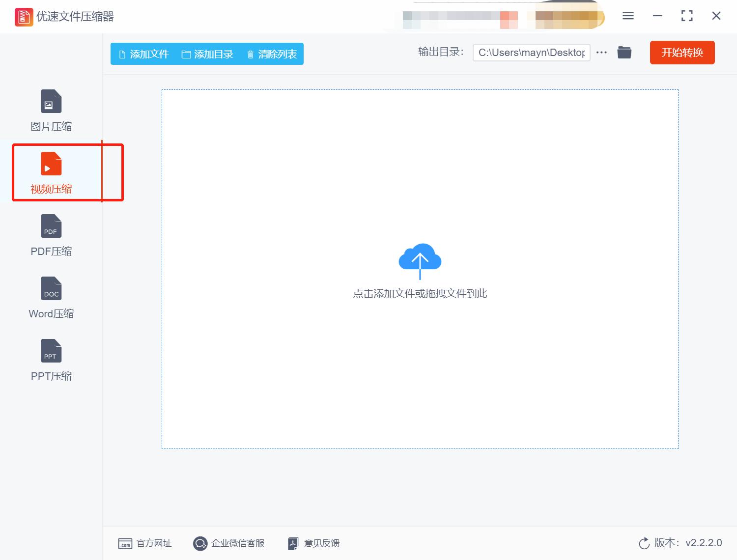
Task: Click the 意见反馈 feedback icon
Action: click(x=293, y=543)
